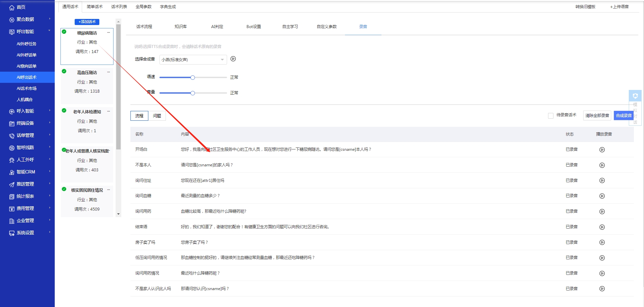
Task: Check the 待录音话术 checkbox
Action: [x=550, y=115]
